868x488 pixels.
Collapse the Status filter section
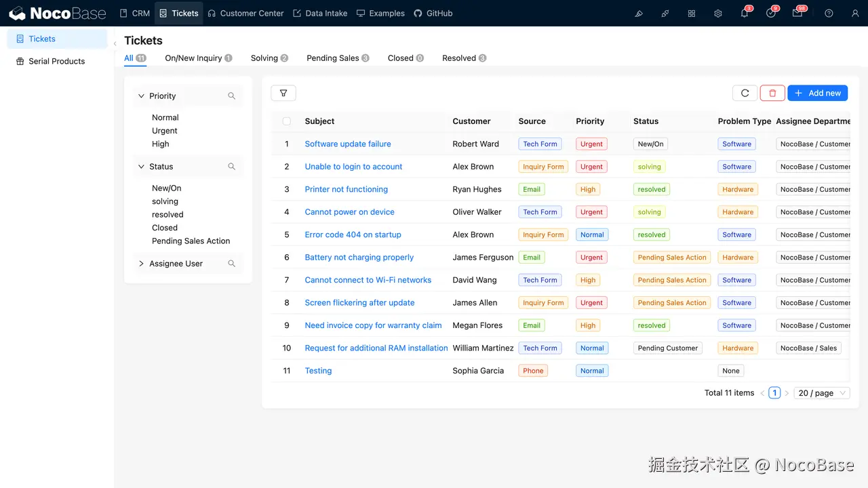(141, 166)
